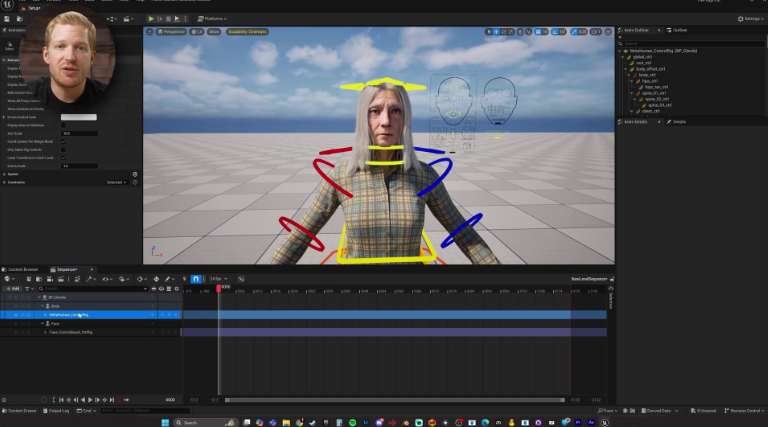Expand the Face_ControlBoard_CtrlRig track arrow
The width and height of the screenshot is (768, 427).
[x=46, y=332]
